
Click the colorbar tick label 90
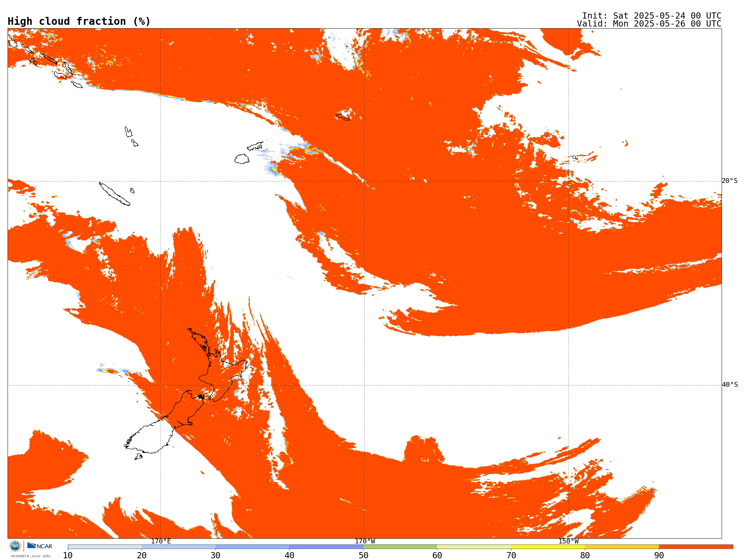pos(659,556)
